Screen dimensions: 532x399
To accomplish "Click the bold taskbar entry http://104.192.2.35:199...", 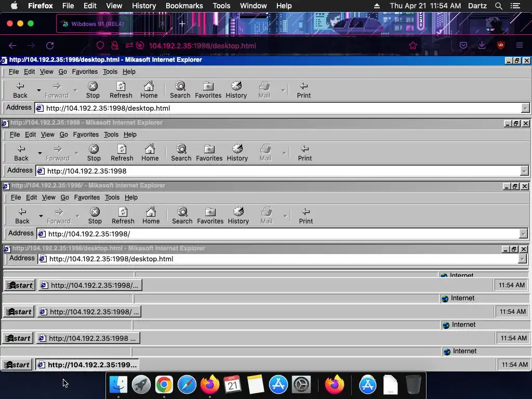I will tap(87, 365).
